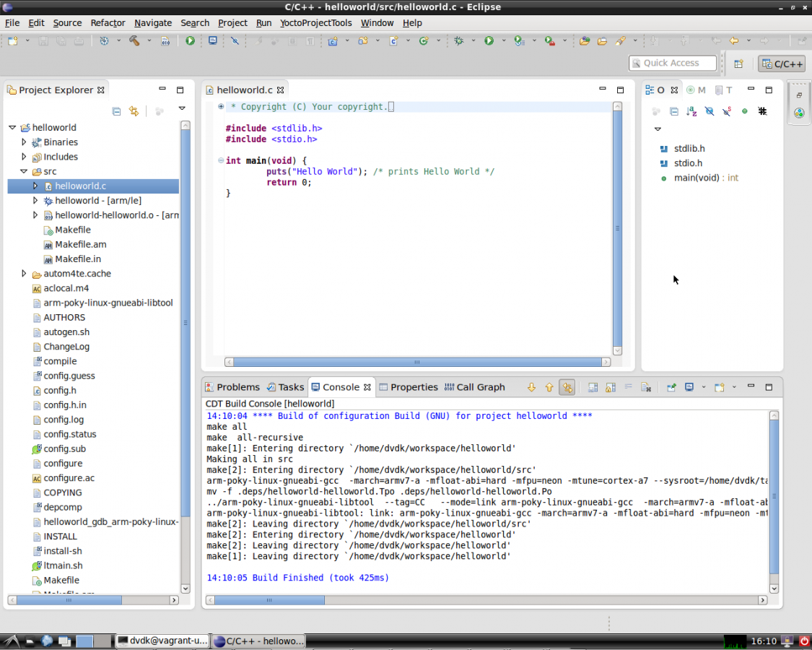Image resolution: width=812 pixels, height=650 pixels.
Task: Open the YoctoProjectTools menu
Action: point(315,22)
